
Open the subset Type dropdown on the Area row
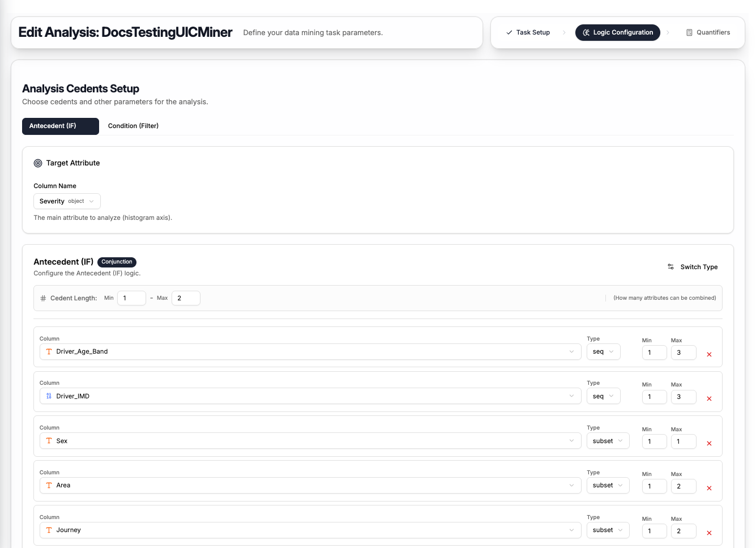(608, 485)
